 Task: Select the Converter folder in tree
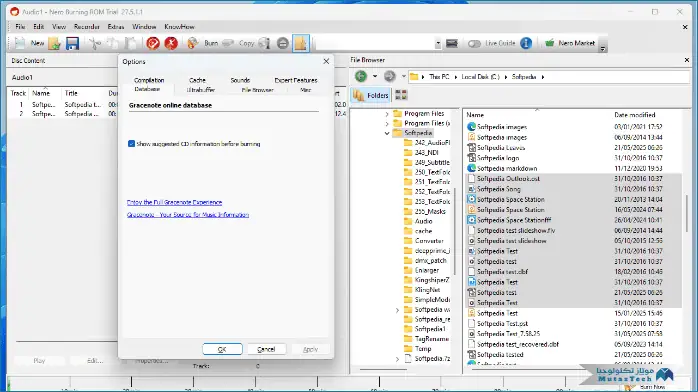click(x=429, y=241)
